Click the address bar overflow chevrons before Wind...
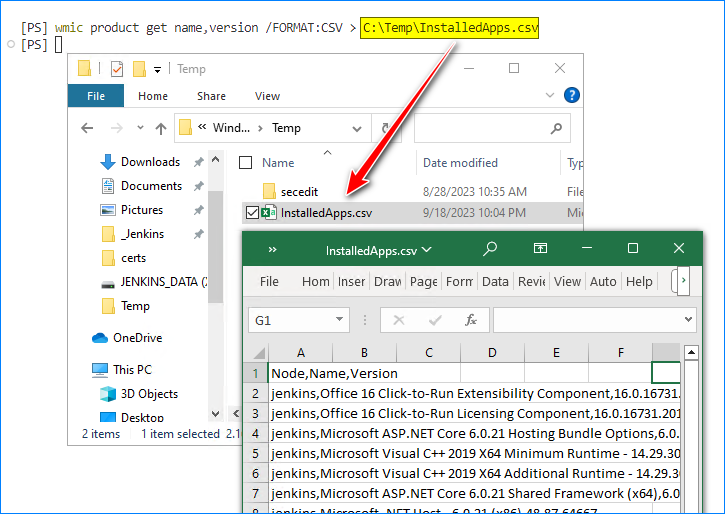Image resolution: width=725 pixels, height=514 pixels. pos(202,127)
